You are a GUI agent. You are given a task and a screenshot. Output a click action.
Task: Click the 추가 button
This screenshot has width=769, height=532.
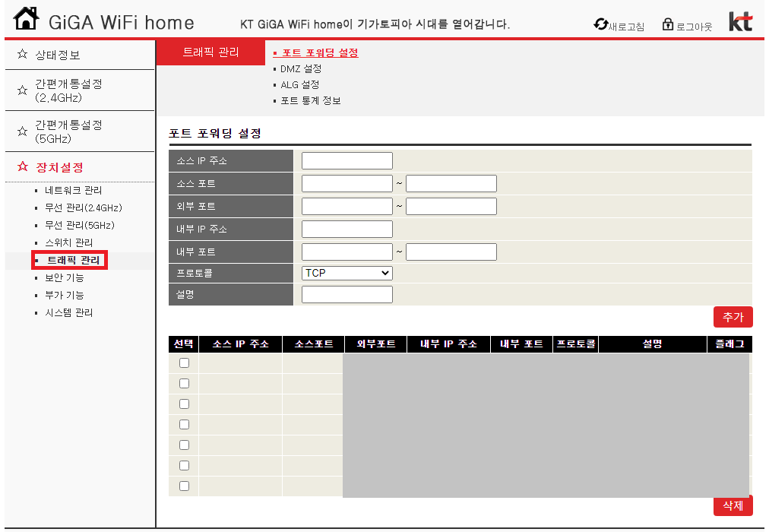pyautogui.click(x=733, y=317)
